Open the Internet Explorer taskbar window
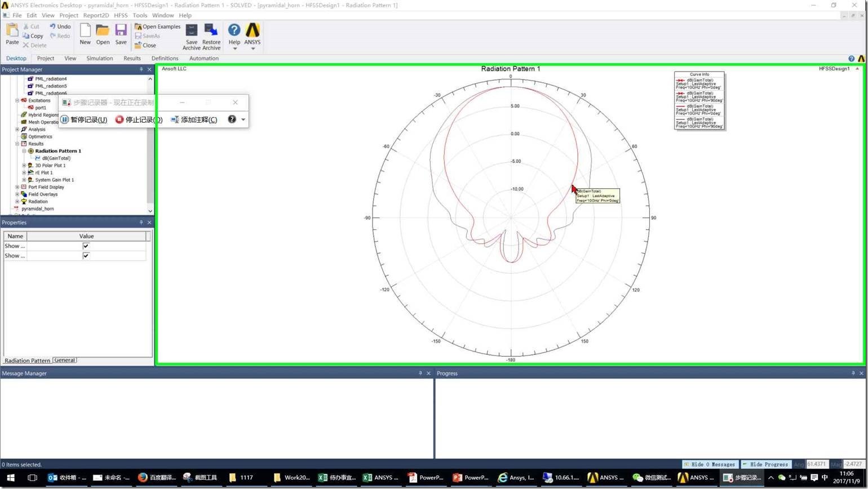Image resolution: width=868 pixels, height=489 pixels. click(x=516, y=478)
